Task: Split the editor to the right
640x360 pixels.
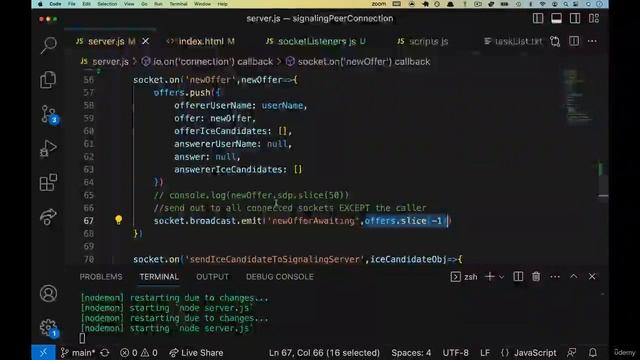Action: pyautogui.click(x=574, y=41)
